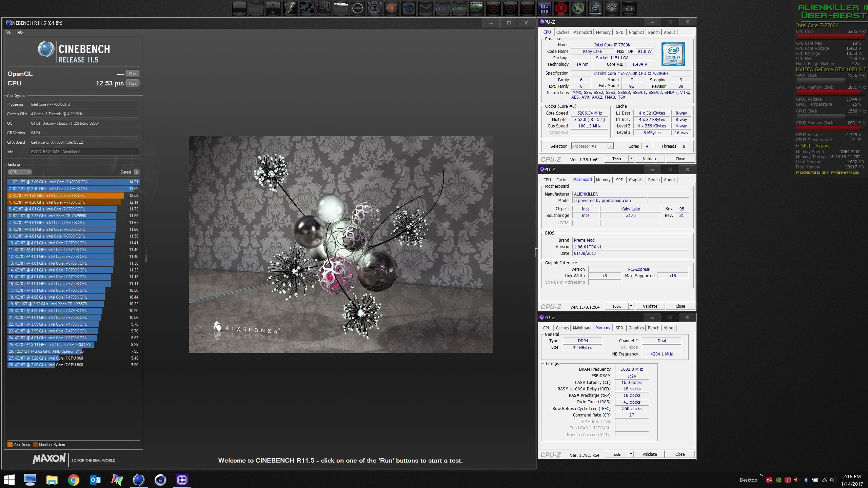Open the recycle bin dock icon

[x=629, y=8]
